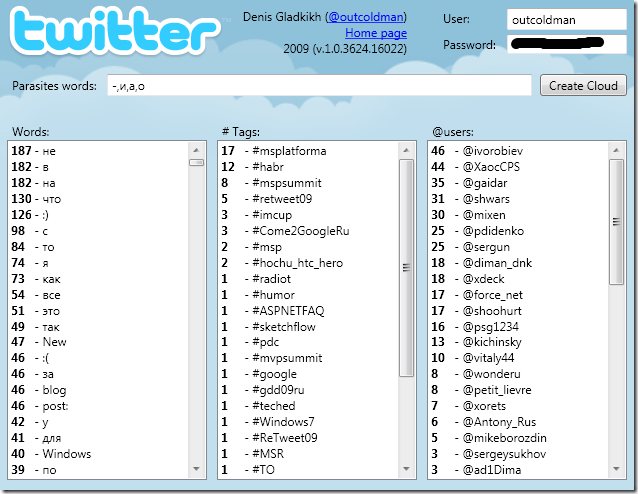638x494 pixels.
Task: Select user row @mixen
Action: [x=518, y=215]
